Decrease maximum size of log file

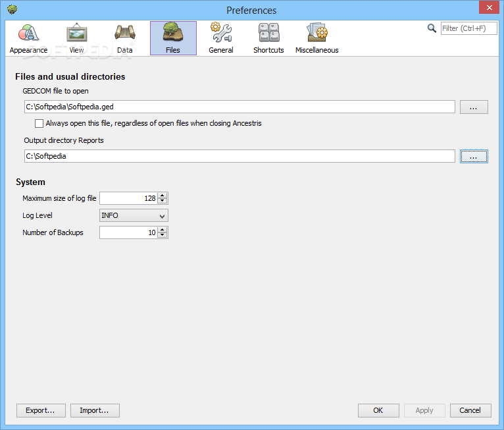click(163, 201)
